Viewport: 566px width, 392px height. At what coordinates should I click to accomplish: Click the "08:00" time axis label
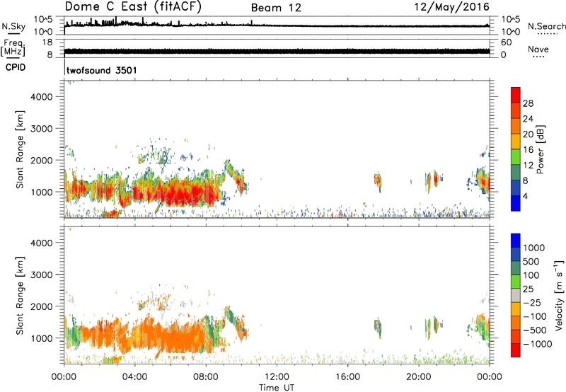(206, 377)
